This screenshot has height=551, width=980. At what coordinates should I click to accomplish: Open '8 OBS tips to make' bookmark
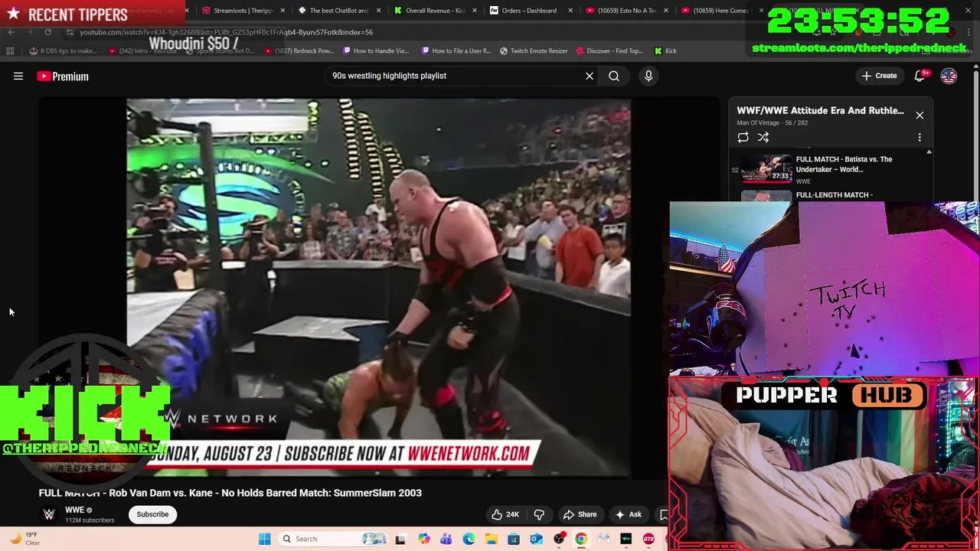[63, 51]
